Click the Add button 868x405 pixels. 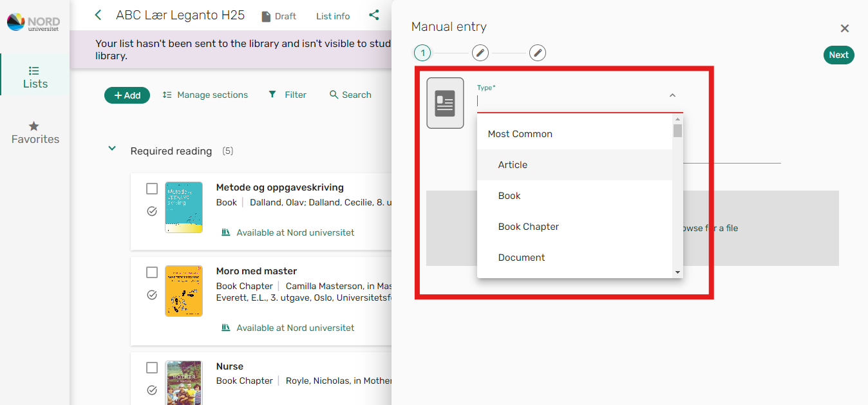(x=127, y=95)
